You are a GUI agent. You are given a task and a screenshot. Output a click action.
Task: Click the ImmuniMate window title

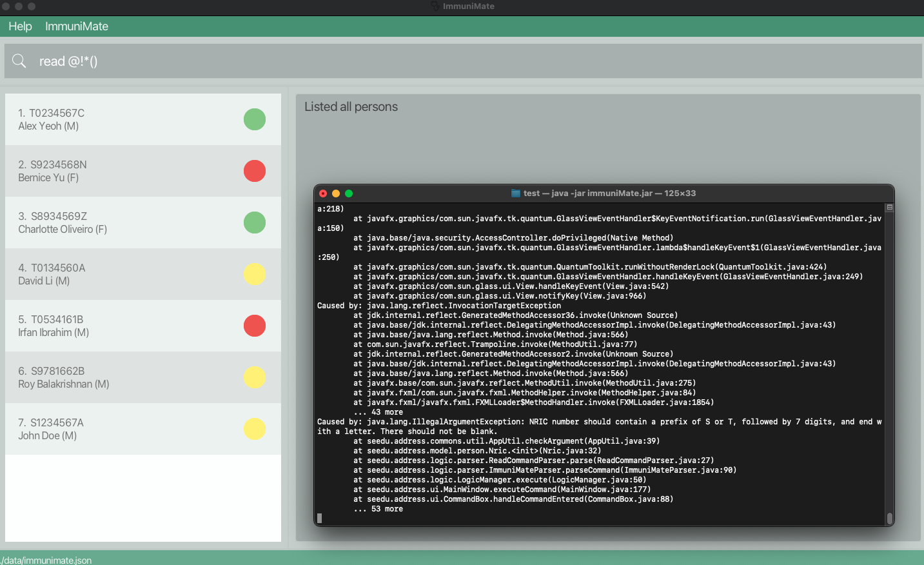tap(469, 6)
